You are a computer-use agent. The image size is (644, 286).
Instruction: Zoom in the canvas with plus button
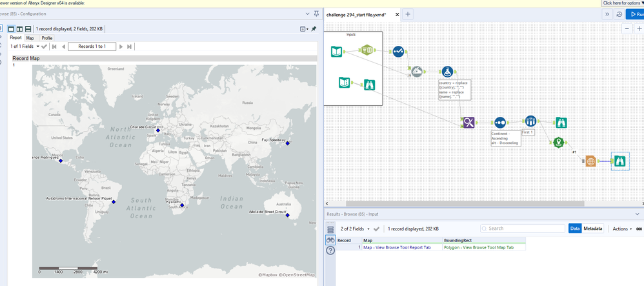pos(639,29)
